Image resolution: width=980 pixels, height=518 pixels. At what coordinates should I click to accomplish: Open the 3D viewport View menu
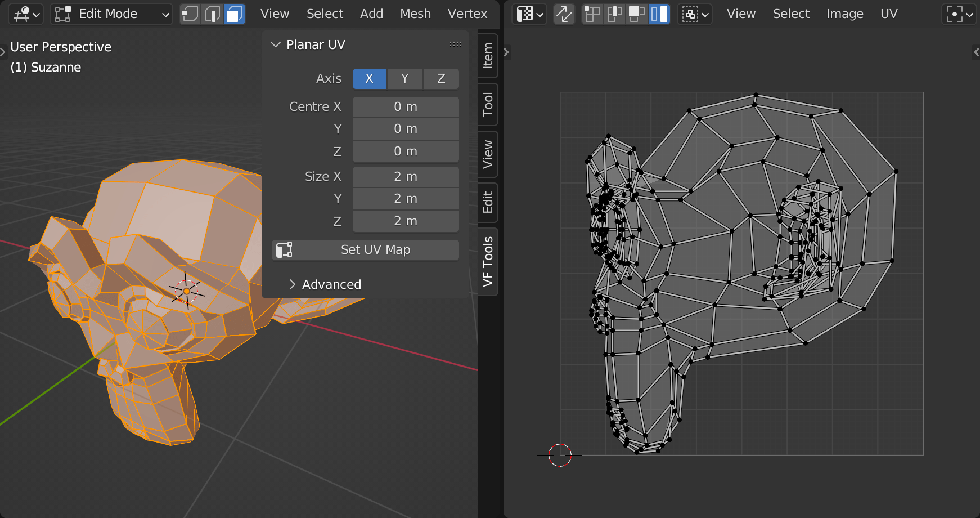[x=275, y=14]
